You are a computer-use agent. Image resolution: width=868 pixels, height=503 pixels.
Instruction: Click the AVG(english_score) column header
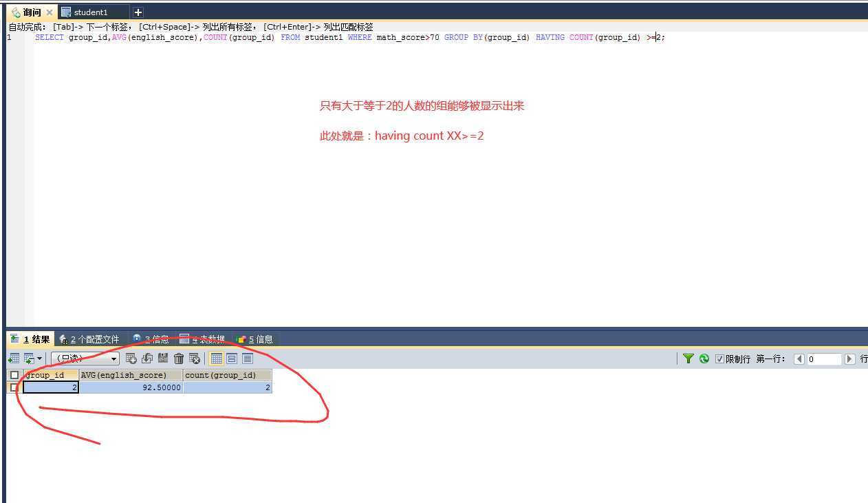pyautogui.click(x=131, y=375)
